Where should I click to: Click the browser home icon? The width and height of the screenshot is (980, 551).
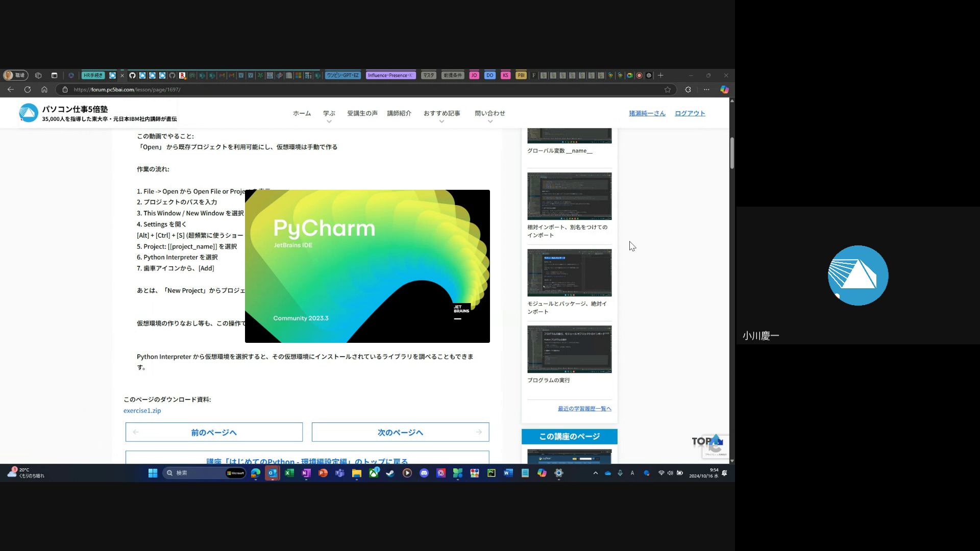(x=44, y=89)
